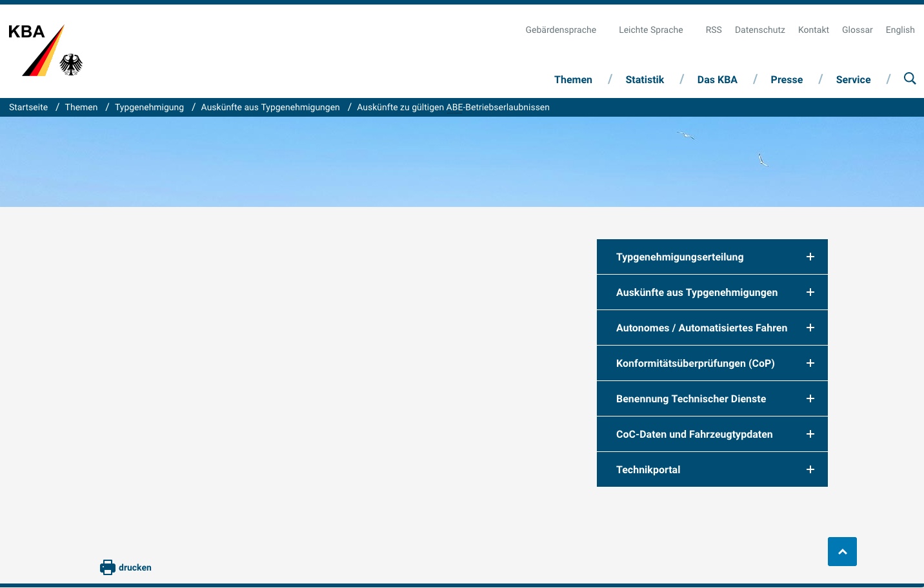
Task: Click plus icon beside Konformitätsüberprüfungen (CoP)
Action: (x=810, y=364)
